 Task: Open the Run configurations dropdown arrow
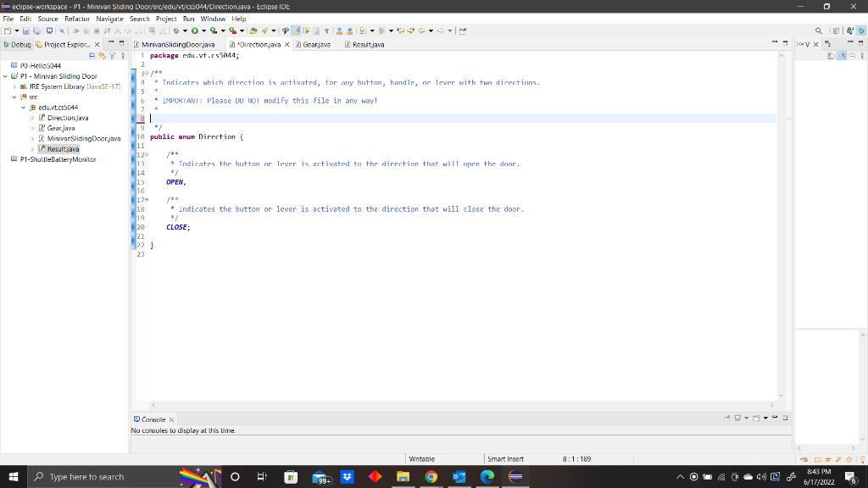[203, 30]
